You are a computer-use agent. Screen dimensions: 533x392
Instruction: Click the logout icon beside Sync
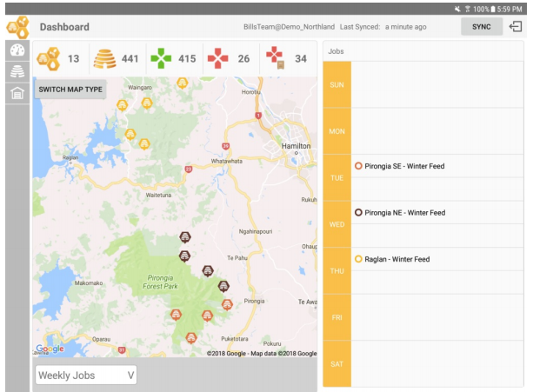pos(515,27)
